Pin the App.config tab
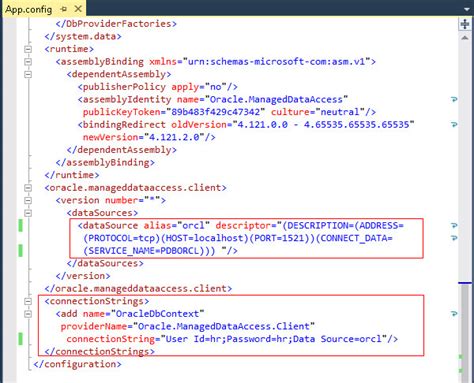This screenshot has width=474, height=383. pos(63,9)
